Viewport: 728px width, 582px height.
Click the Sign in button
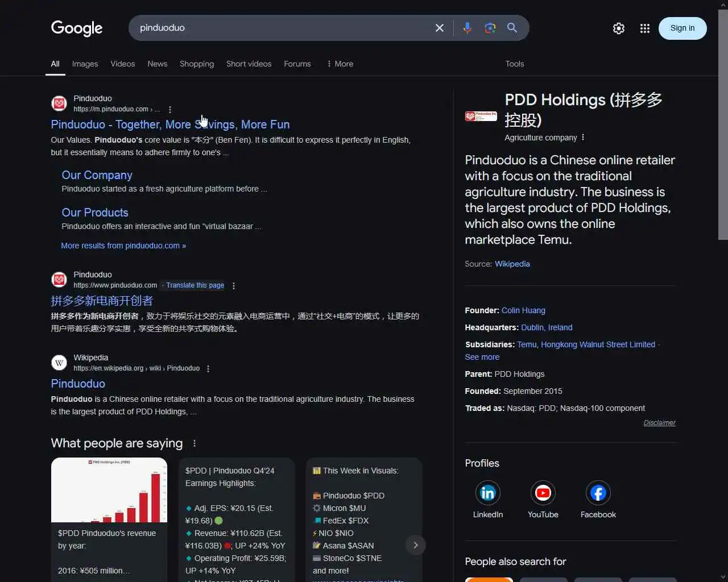682,28
